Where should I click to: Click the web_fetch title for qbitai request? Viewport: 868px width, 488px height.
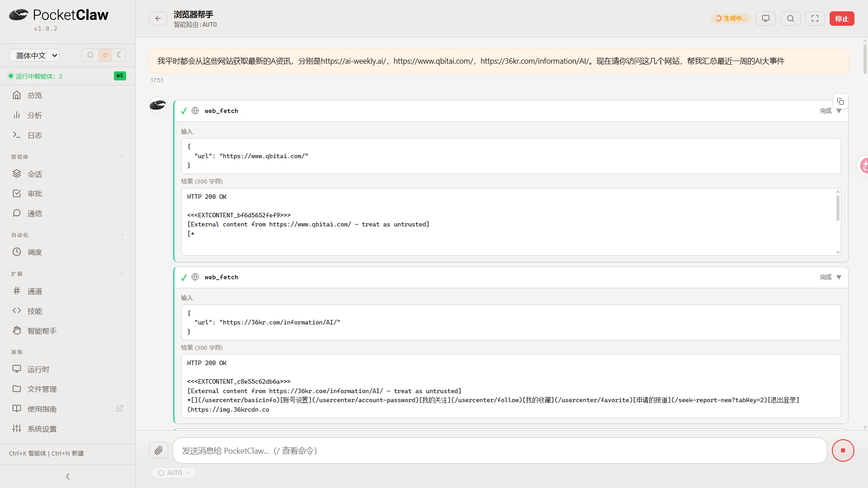(222, 111)
